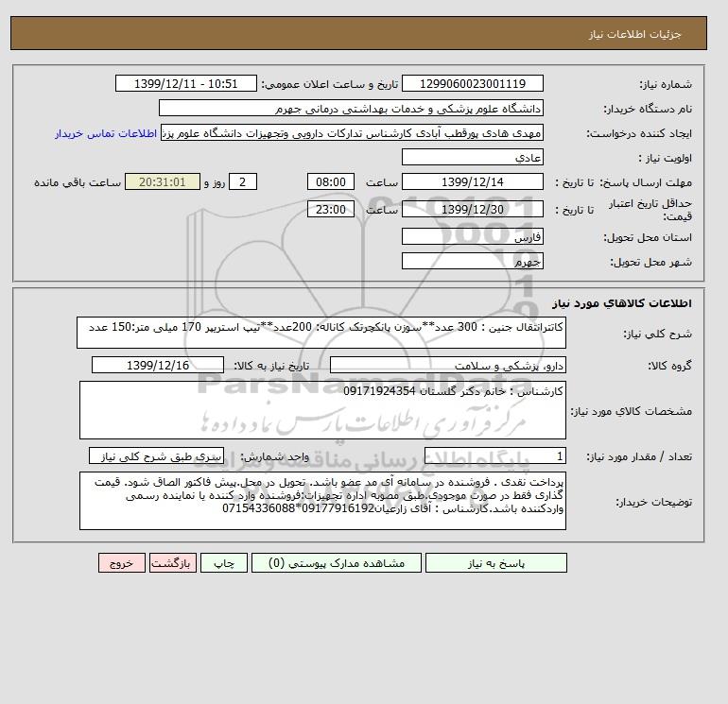
Task: Click the goods group field دارو، پزشکی و سلامت
Action: 448,365
